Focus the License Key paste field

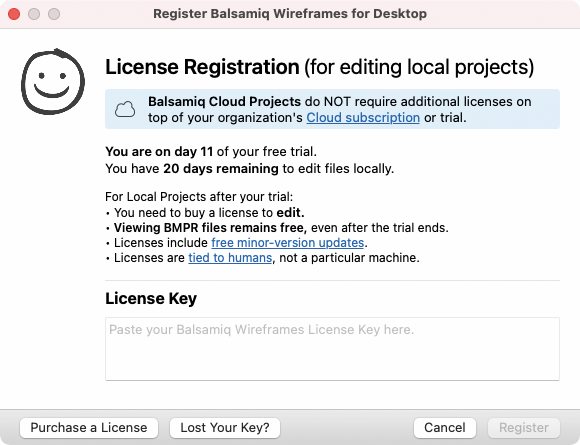332,349
